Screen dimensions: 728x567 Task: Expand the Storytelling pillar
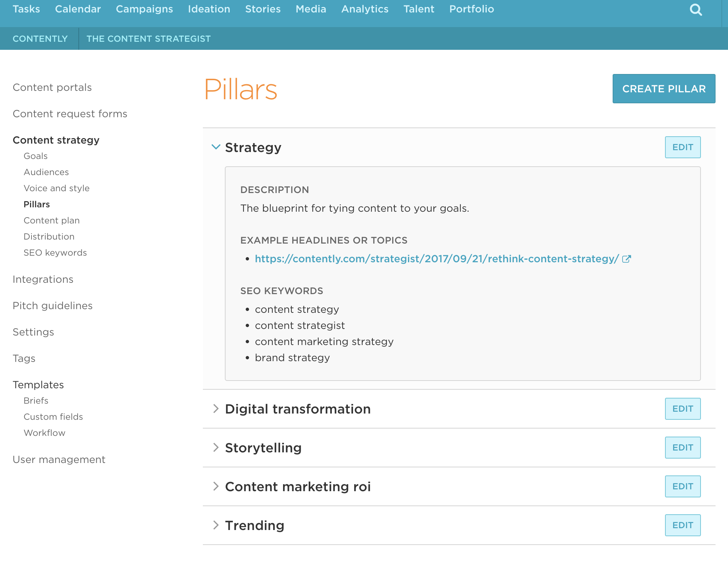coord(216,447)
